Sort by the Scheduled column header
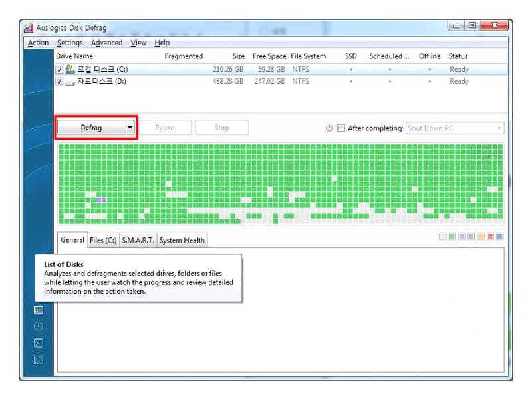The image size is (532, 400). pyautogui.click(x=389, y=56)
